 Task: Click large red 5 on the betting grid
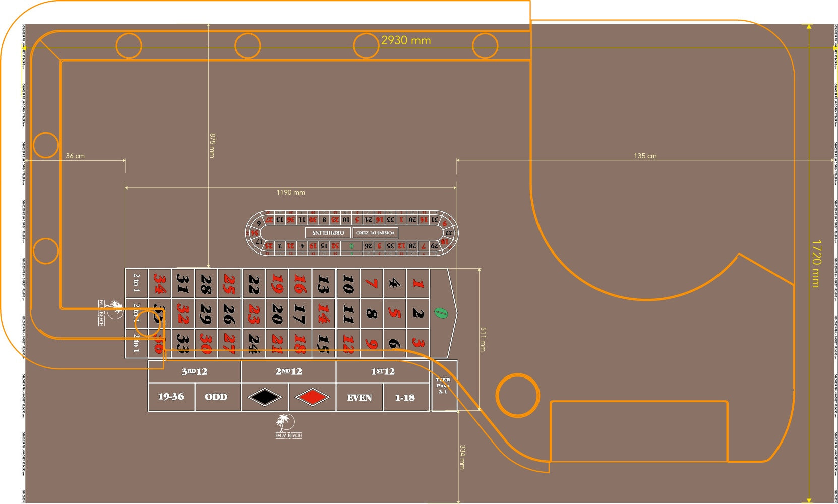click(395, 313)
